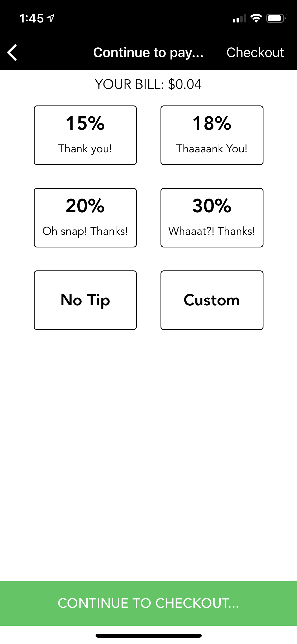The width and height of the screenshot is (297, 644).
Task: Tap Checkout in the top navigation bar
Action: [x=255, y=52]
